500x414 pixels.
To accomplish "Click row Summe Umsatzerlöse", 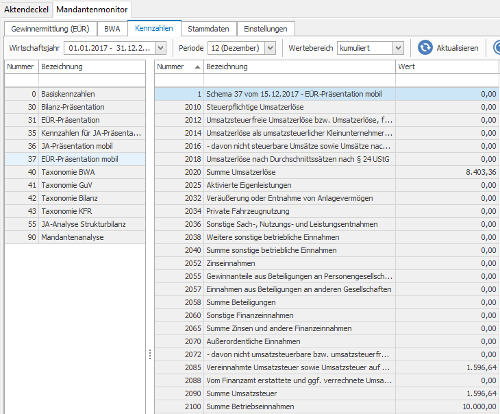I will pos(327,172).
